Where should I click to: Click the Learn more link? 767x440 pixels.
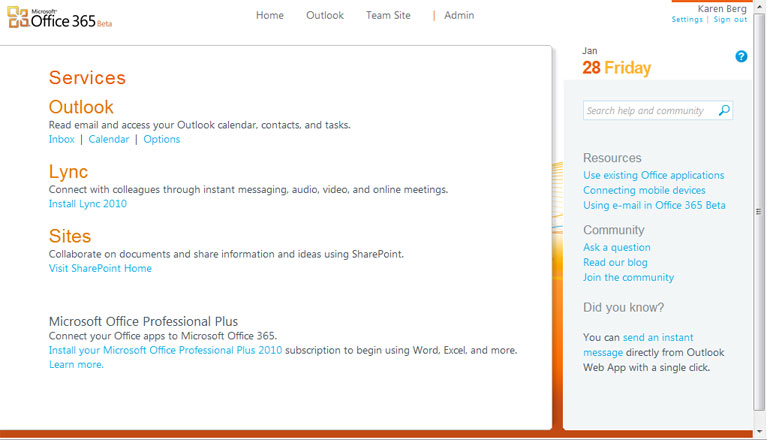coord(75,365)
